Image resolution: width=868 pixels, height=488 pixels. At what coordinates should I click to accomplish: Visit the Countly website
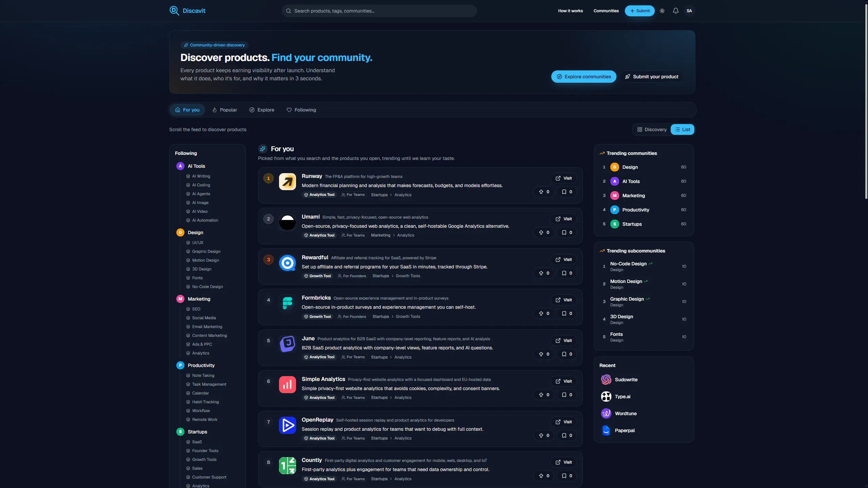point(564,462)
